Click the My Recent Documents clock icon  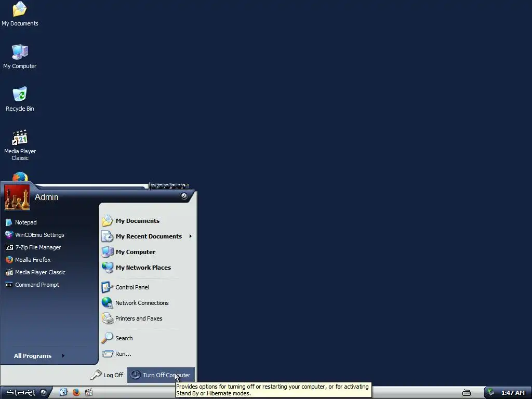[107, 236]
